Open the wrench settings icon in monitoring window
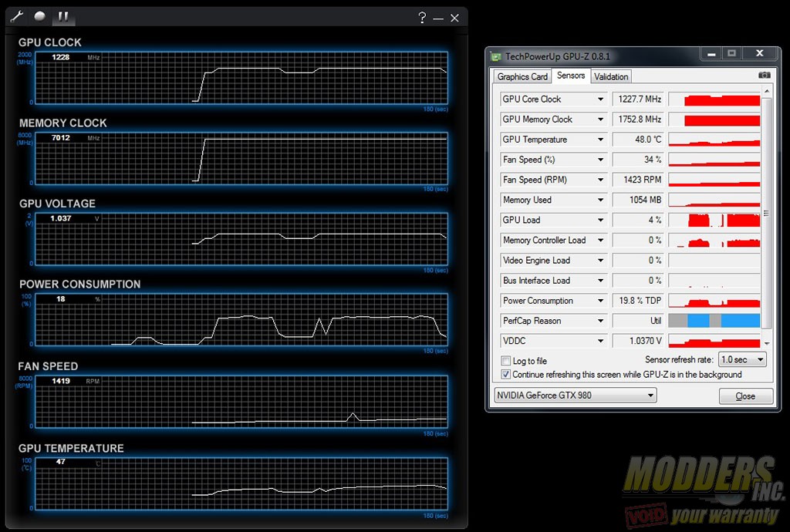The width and height of the screenshot is (790, 532). pos(16,17)
